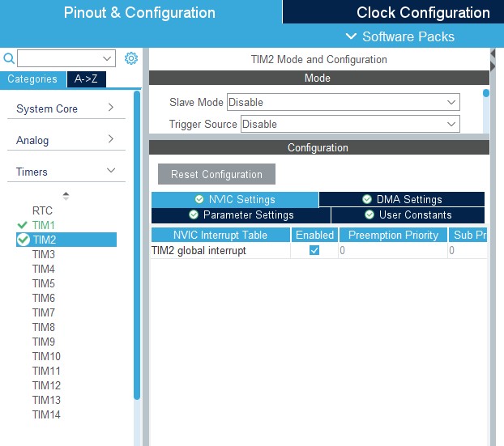
Task: Click the Enabled column header
Action: (314, 235)
